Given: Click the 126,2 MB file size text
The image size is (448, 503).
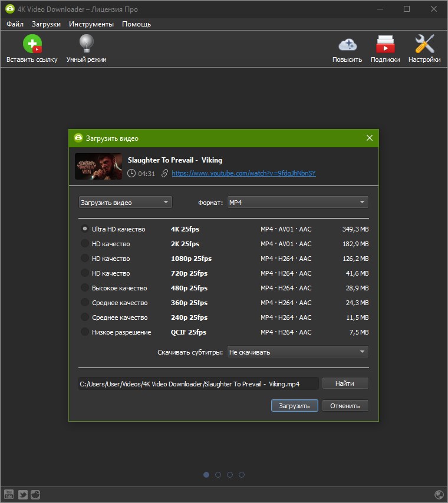Looking at the screenshot, I should click(x=355, y=259).
